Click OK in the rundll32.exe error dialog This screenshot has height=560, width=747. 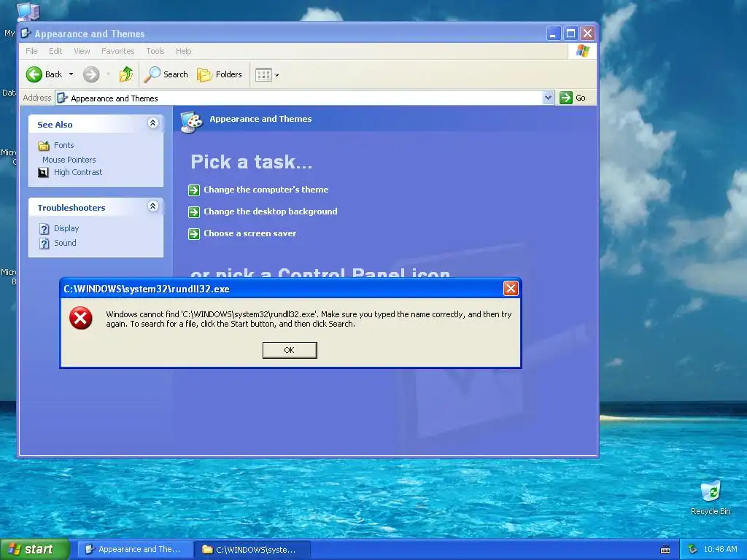[290, 350]
